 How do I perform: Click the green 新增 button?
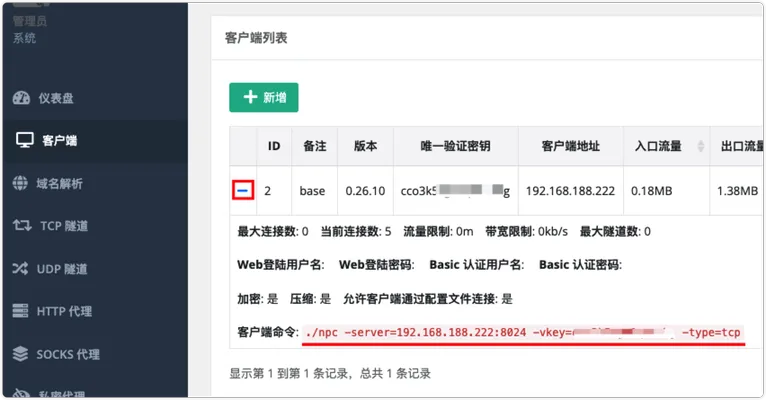click(264, 97)
